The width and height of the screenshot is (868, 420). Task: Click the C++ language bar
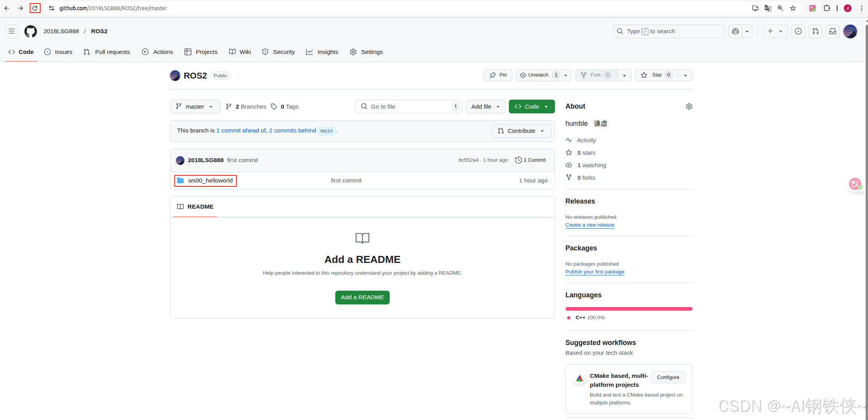pyautogui.click(x=629, y=309)
